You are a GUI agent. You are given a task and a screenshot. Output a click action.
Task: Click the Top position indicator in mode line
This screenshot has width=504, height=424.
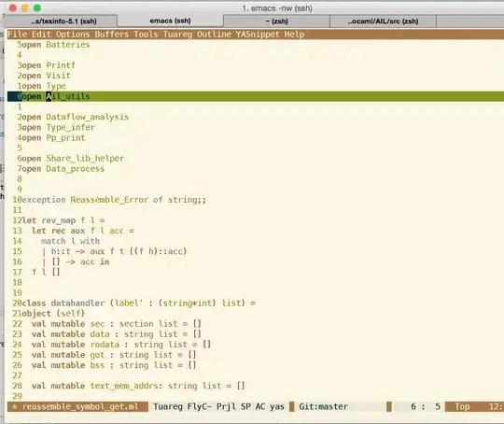(x=462, y=406)
